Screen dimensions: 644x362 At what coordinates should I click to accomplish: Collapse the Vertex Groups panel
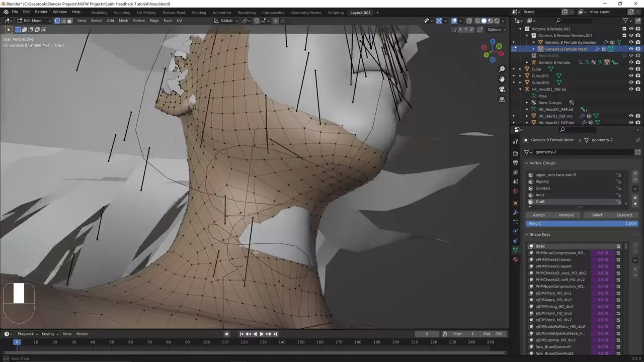point(527,163)
